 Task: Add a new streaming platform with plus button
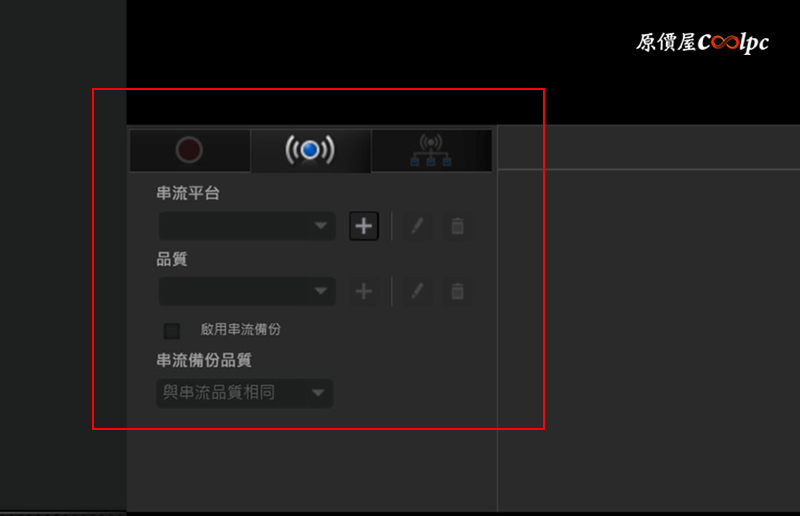pyautogui.click(x=364, y=226)
